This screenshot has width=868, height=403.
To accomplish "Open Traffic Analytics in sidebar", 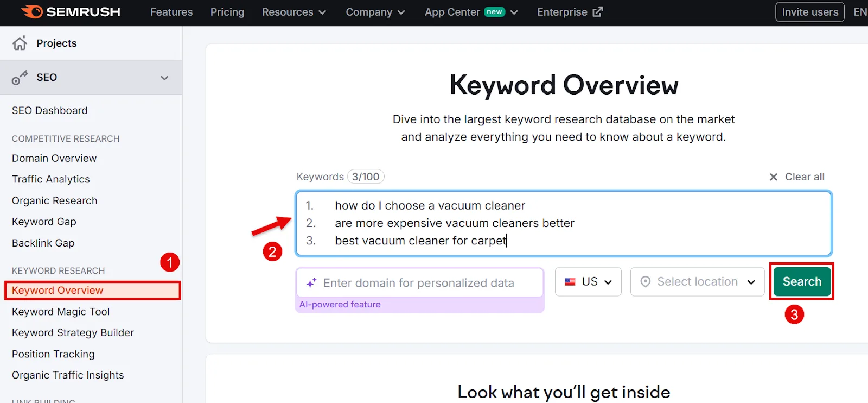I will point(51,179).
